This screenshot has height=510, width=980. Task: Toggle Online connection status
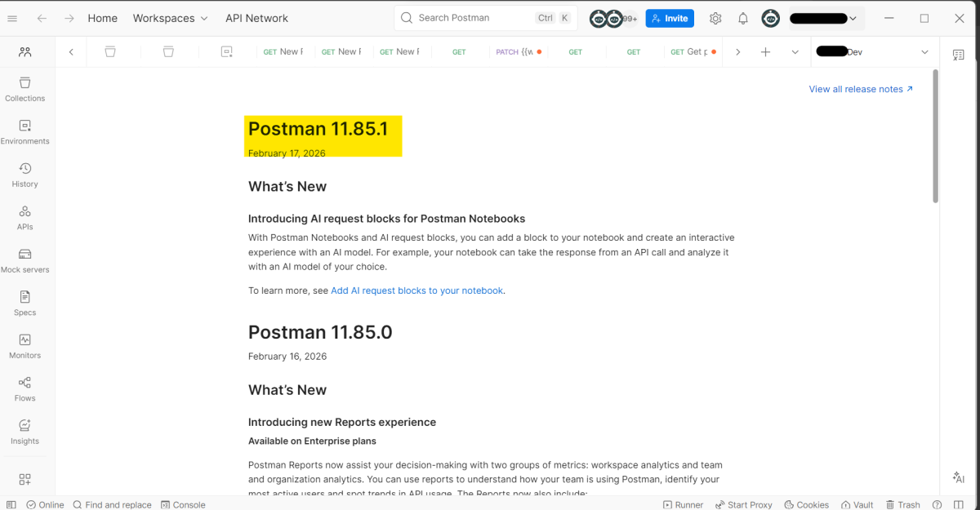click(45, 504)
